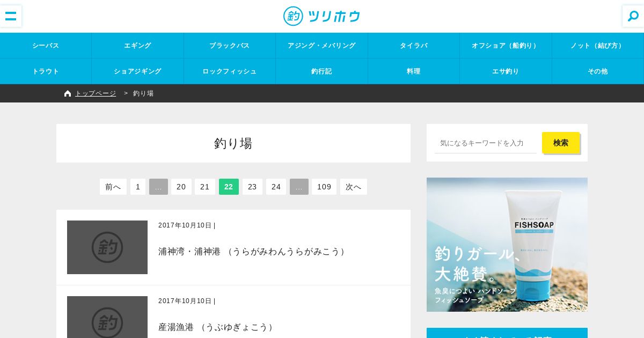The width and height of the screenshot is (644, 338).
Task: Click the home icon in breadcrumb
Action: [x=68, y=93]
